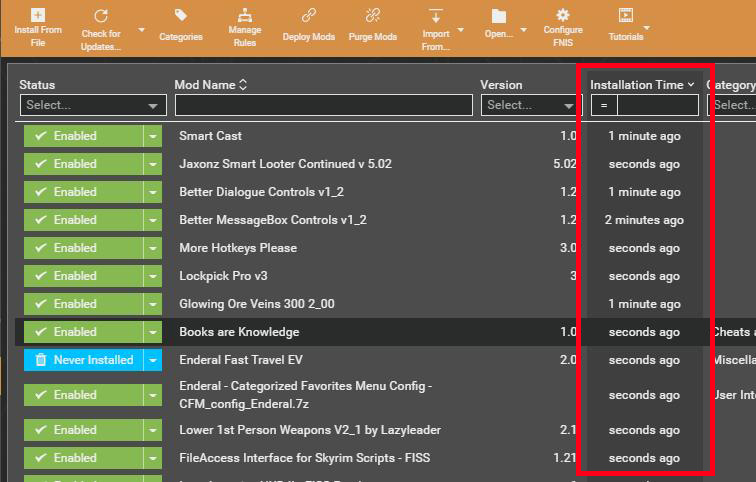Toggle Enabled for Glowing Ore Veins
Image resolution: width=756 pixels, height=482 pixels.
83,304
